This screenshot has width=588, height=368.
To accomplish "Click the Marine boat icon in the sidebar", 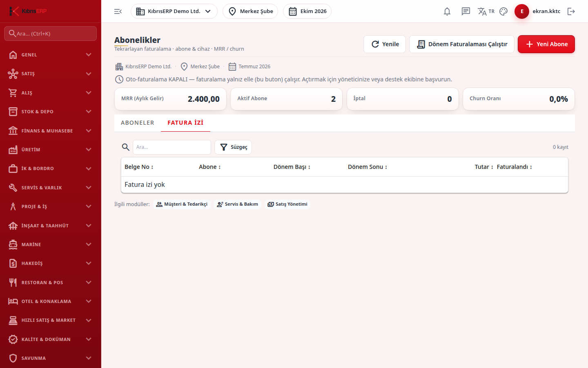I will pyautogui.click(x=13, y=245).
